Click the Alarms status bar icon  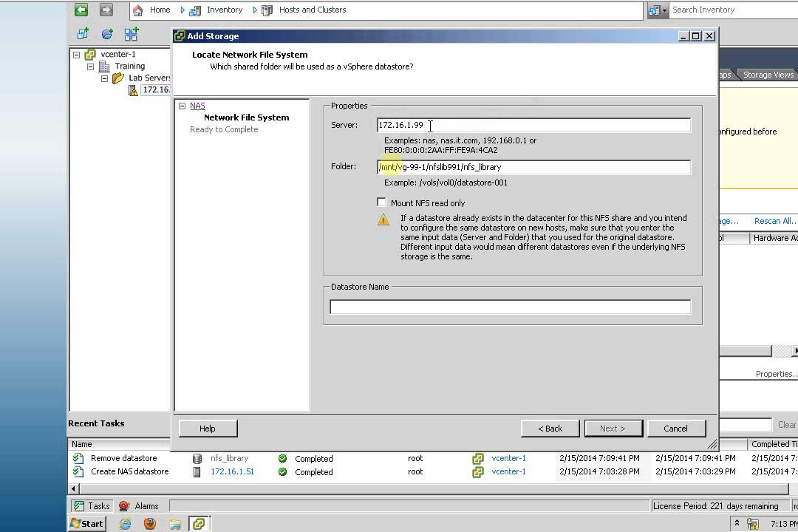(123, 505)
